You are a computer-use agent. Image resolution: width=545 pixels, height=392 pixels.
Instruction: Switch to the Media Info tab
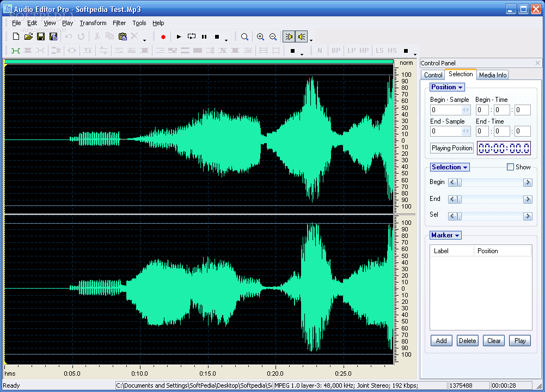pos(492,75)
